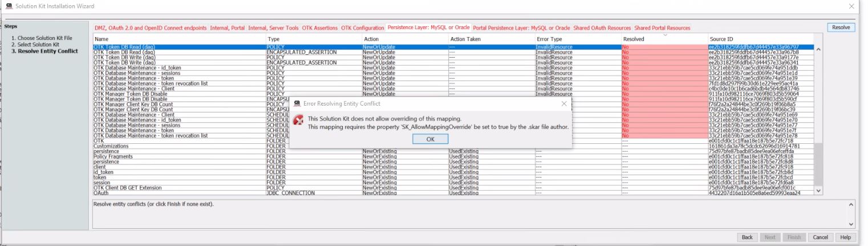Click the table scrollbar up arrow
The width and height of the screenshot is (868, 246).
tap(817, 49)
